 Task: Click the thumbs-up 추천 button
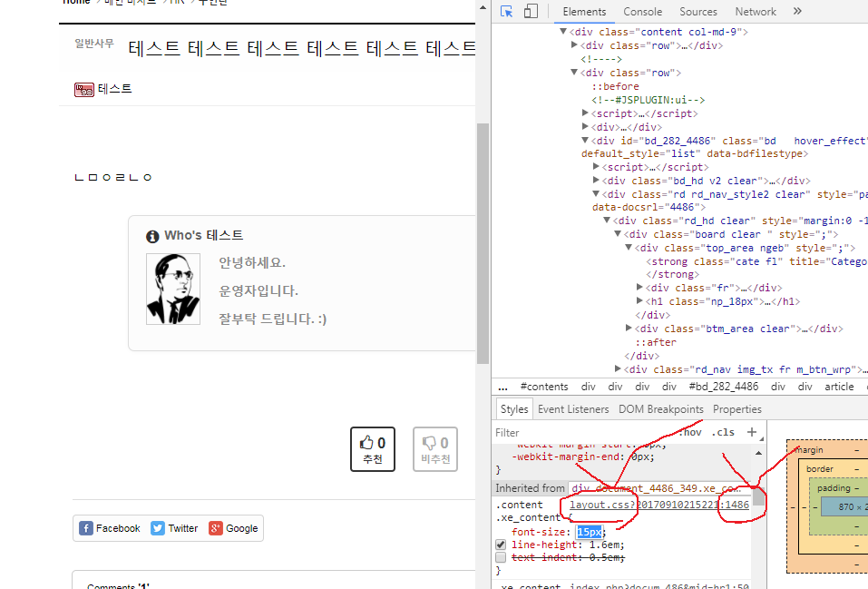tap(373, 449)
